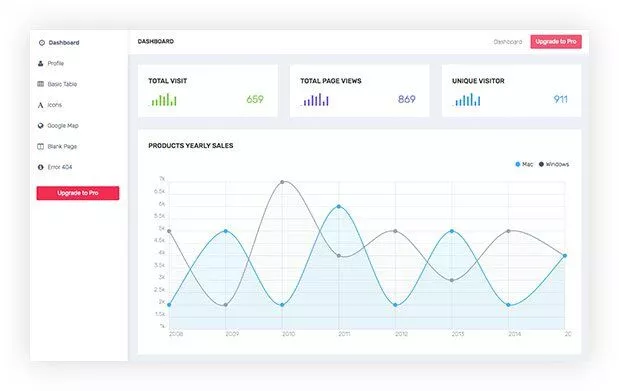Click the Windows data point at 2009
This screenshot has height=391, width=619.
[226, 305]
